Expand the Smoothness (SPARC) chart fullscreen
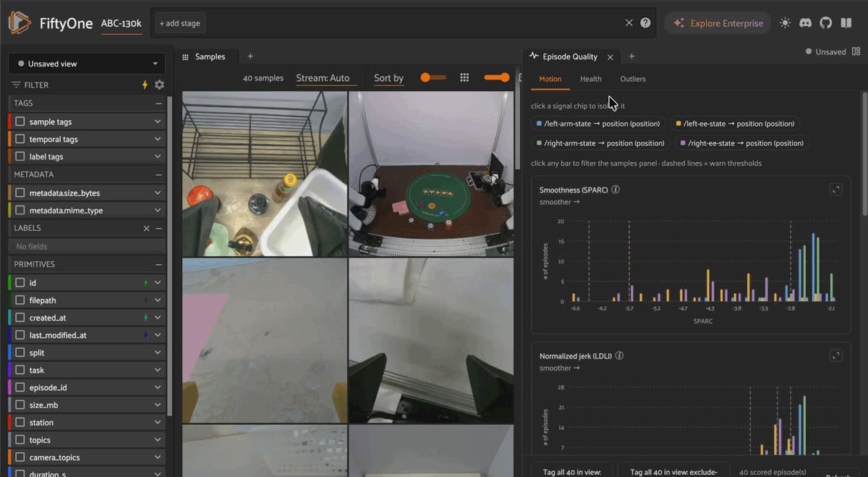 pyautogui.click(x=836, y=190)
